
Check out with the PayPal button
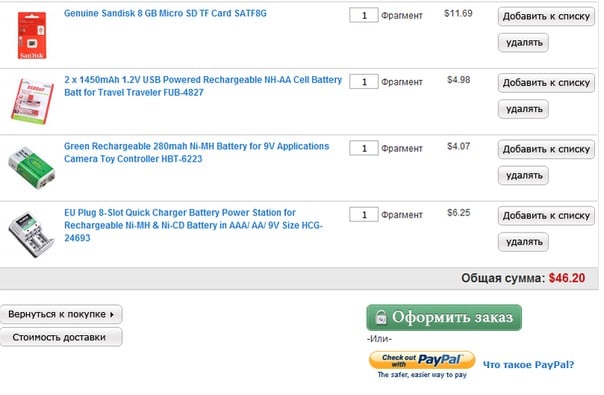coord(422,360)
